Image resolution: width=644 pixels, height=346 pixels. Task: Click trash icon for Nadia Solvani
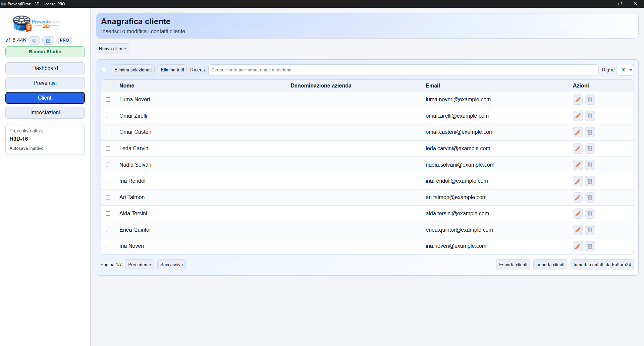(590, 165)
